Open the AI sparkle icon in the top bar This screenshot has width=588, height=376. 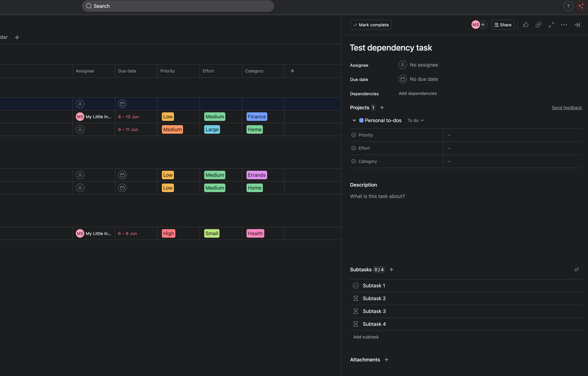point(581,6)
